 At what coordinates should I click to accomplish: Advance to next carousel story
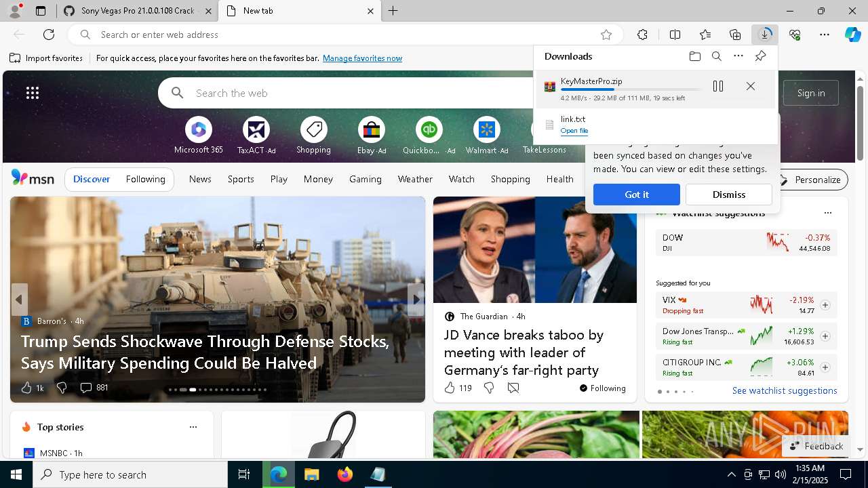pos(416,299)
